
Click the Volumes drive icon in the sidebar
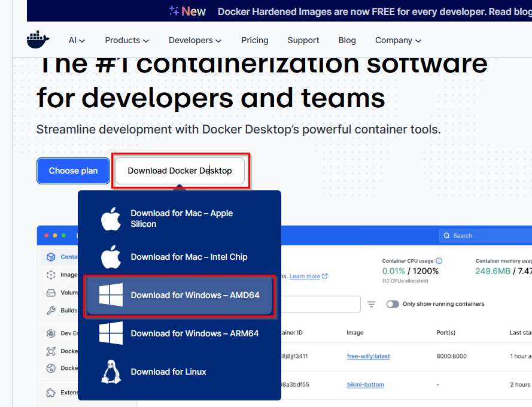(50, 293)
